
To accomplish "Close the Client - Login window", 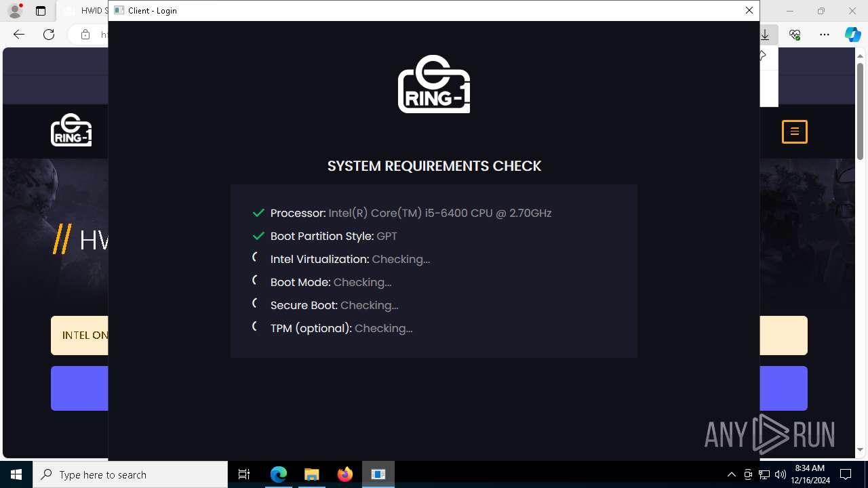I will [x=749, y=10].
